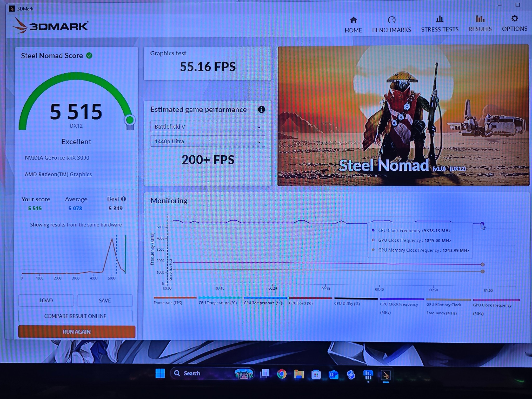Go to the HOME section
The image size is (532, 399).
(353, 25)
